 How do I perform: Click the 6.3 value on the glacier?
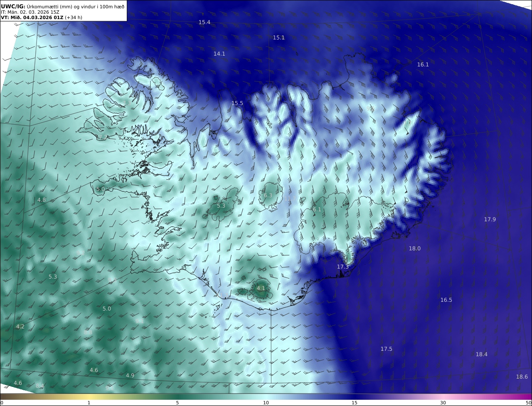coord(268,195)
